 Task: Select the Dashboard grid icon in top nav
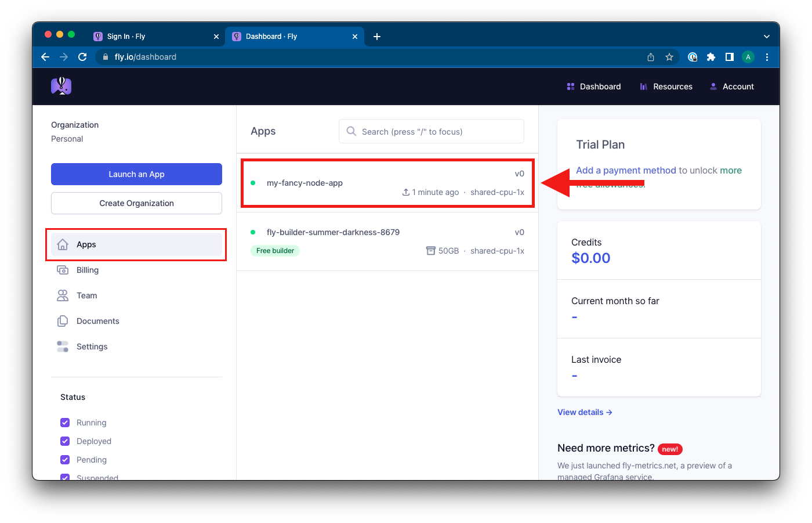pyautogui.click(x=571, y=86)
